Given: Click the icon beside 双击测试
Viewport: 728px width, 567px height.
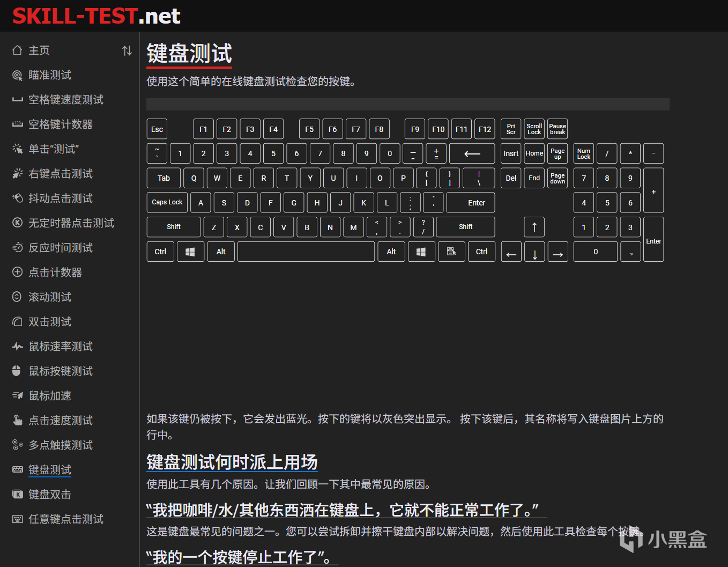Looking at the screenshot, I should 17,322.
